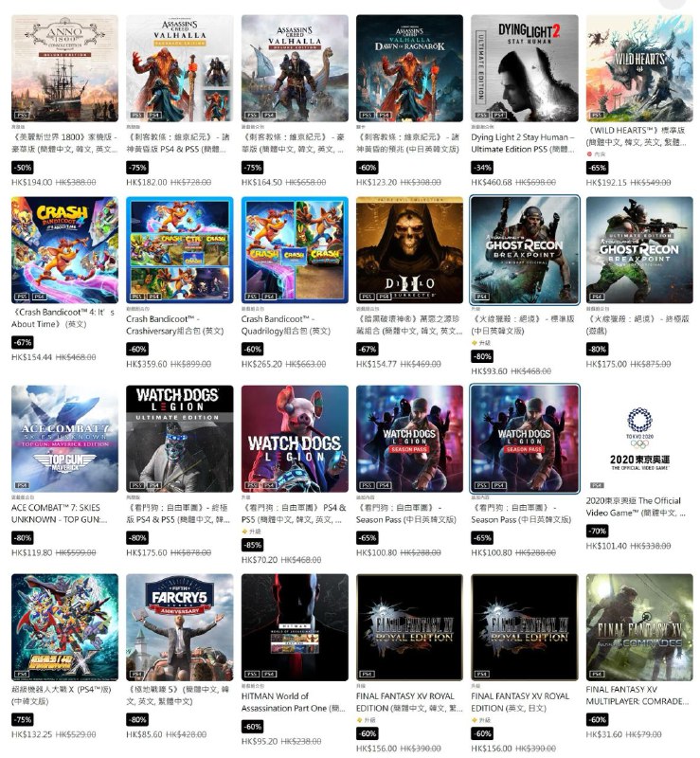This screenshot has width=700, height=758.
Task: Select the Far Cry 5 Anniversary cover
Action: [179, 627]
